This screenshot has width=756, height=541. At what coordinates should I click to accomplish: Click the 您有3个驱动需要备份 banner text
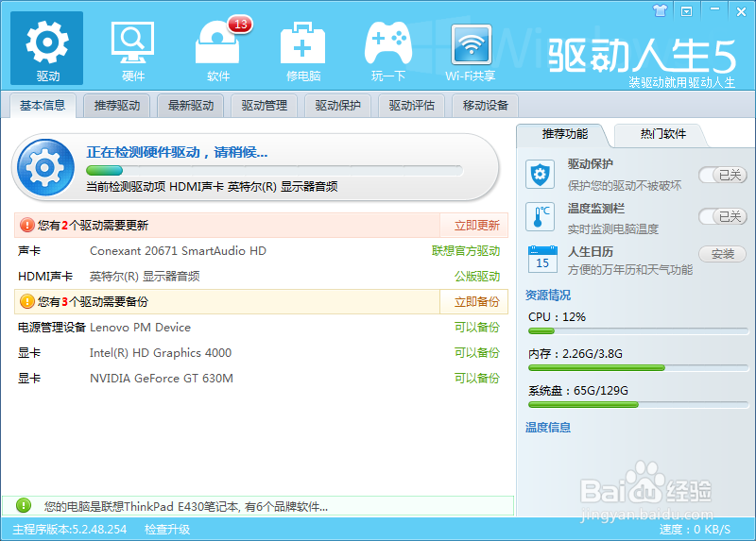(93, 301)
